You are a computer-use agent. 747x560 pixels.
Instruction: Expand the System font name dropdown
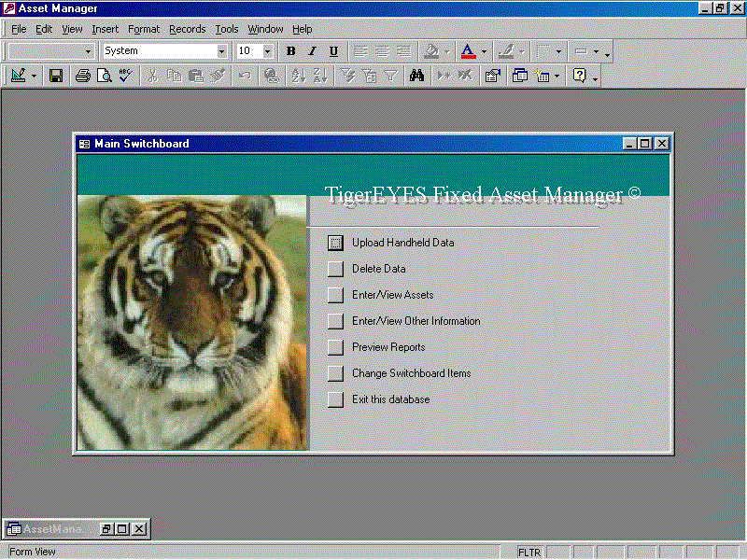[x=221, y=51]
